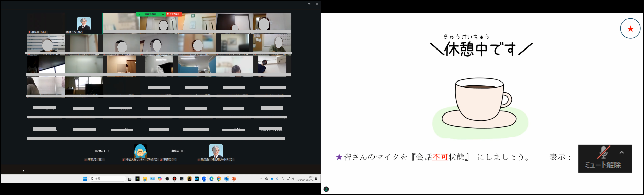
Task: Launch Google Chrome from taskbar
Action: coord(219,179)
